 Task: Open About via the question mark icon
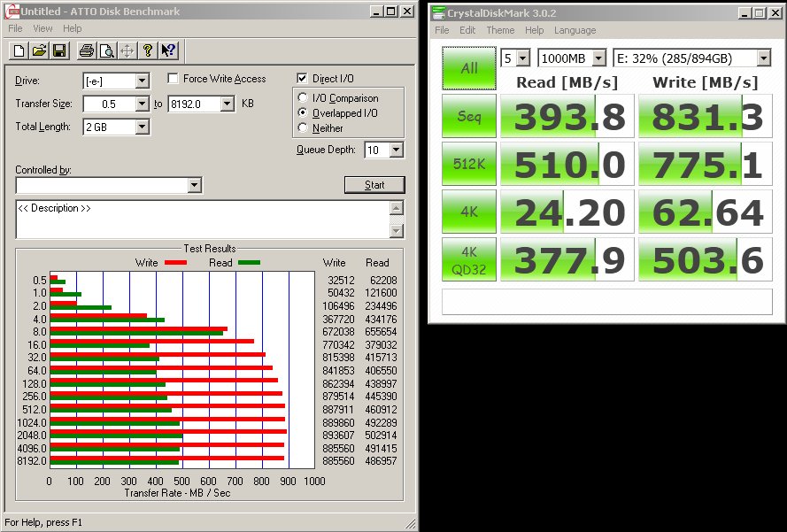click(x=148, y=50)
